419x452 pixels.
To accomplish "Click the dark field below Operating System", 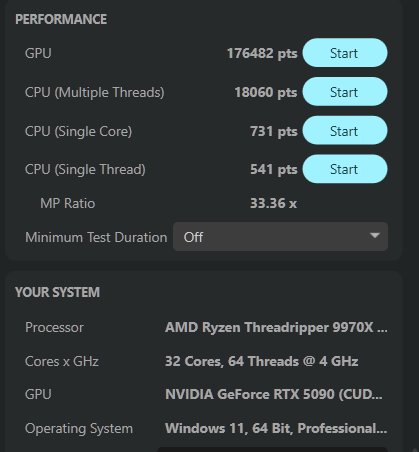I will [x=272, y=449].
